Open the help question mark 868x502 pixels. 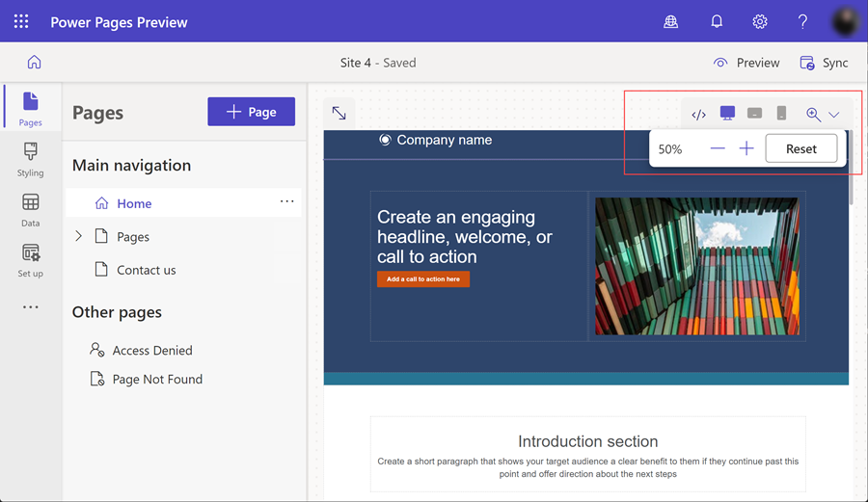(802, 21)
